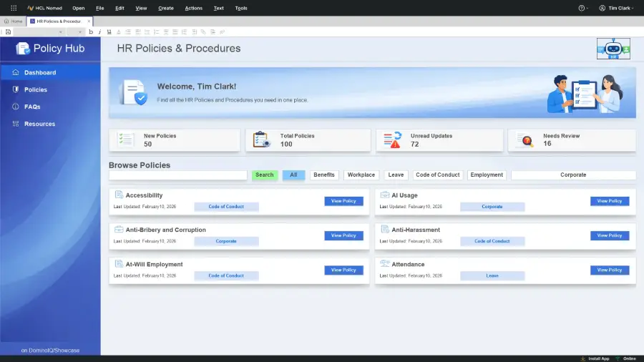Expand the Tim Clark user menu
The height and width of the screenshot is (362, 644).
coord(617,8)
